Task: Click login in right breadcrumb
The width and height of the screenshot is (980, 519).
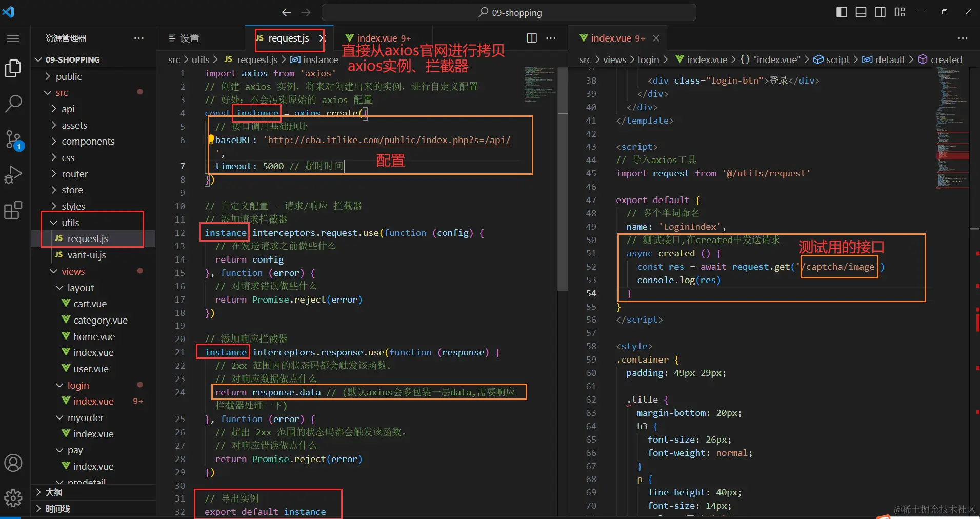Action: click(x=648, y=59)
